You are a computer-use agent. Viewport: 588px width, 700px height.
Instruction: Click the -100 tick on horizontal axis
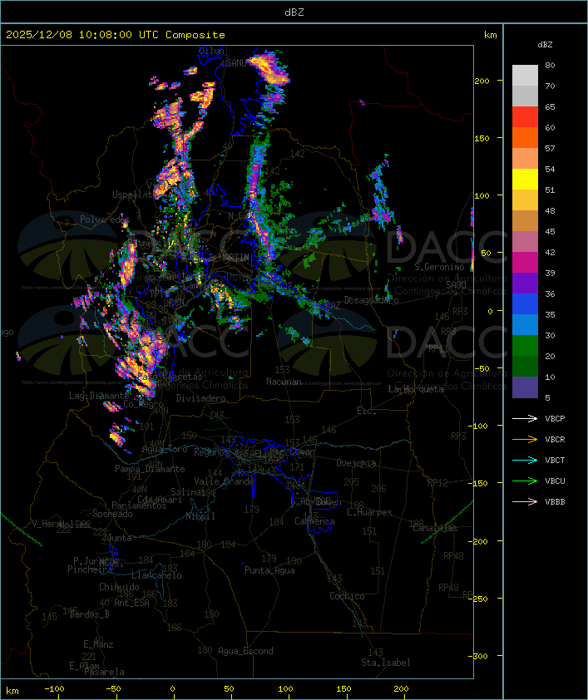tap(54, 689)
